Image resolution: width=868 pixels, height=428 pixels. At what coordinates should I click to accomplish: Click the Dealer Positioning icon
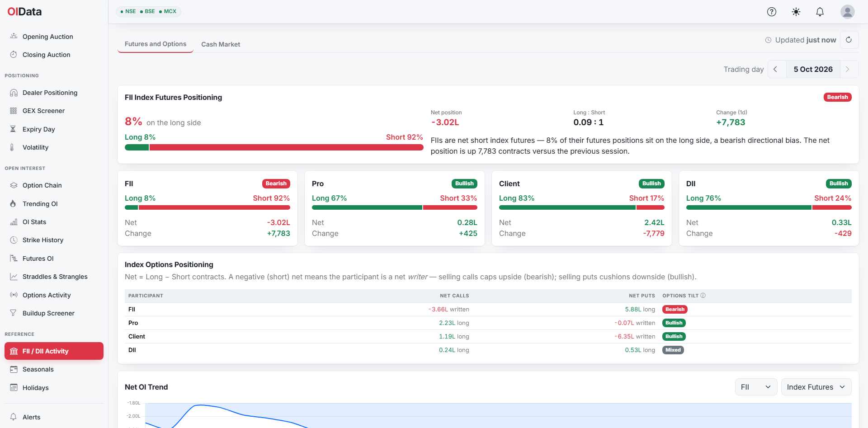[14, 93]
